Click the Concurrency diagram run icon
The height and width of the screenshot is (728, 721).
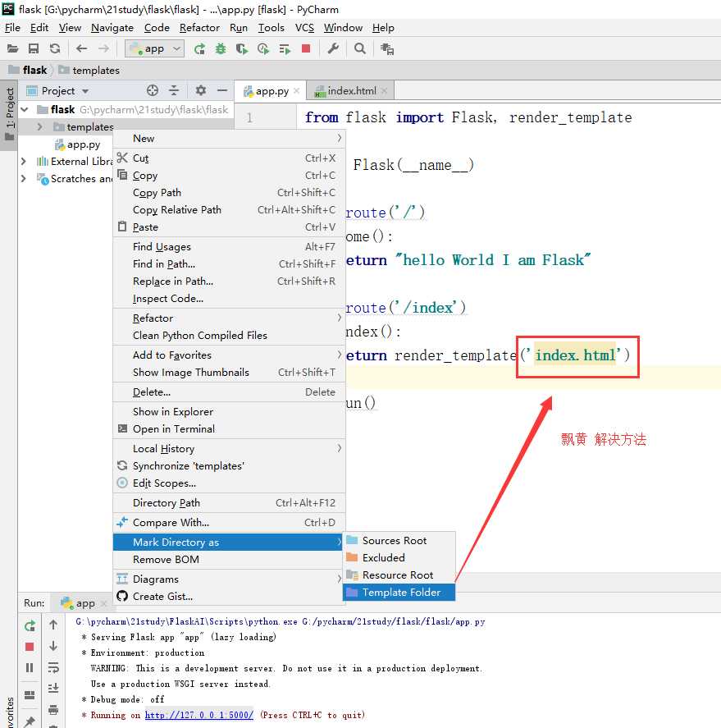click(x=285, y=48)
